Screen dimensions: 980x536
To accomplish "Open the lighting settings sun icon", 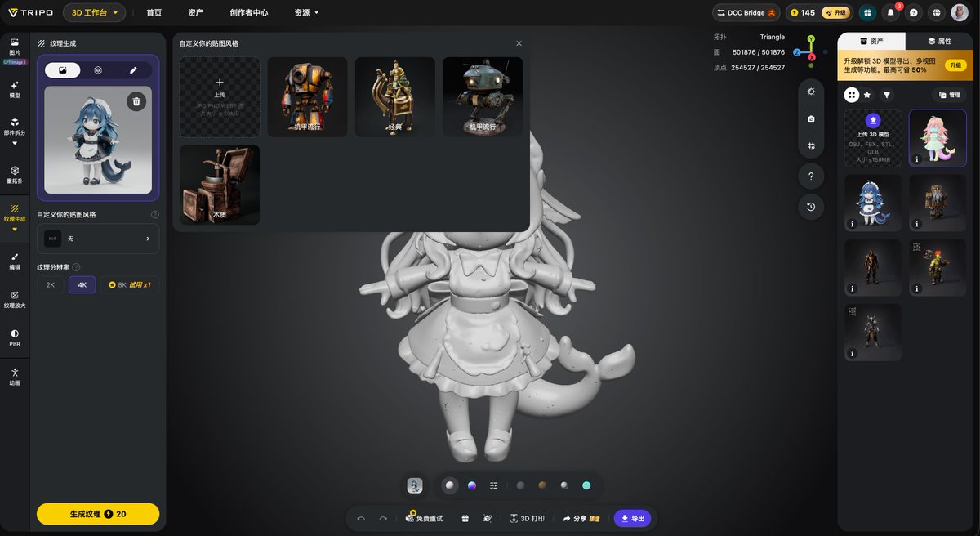I will [x=811, y=92].
